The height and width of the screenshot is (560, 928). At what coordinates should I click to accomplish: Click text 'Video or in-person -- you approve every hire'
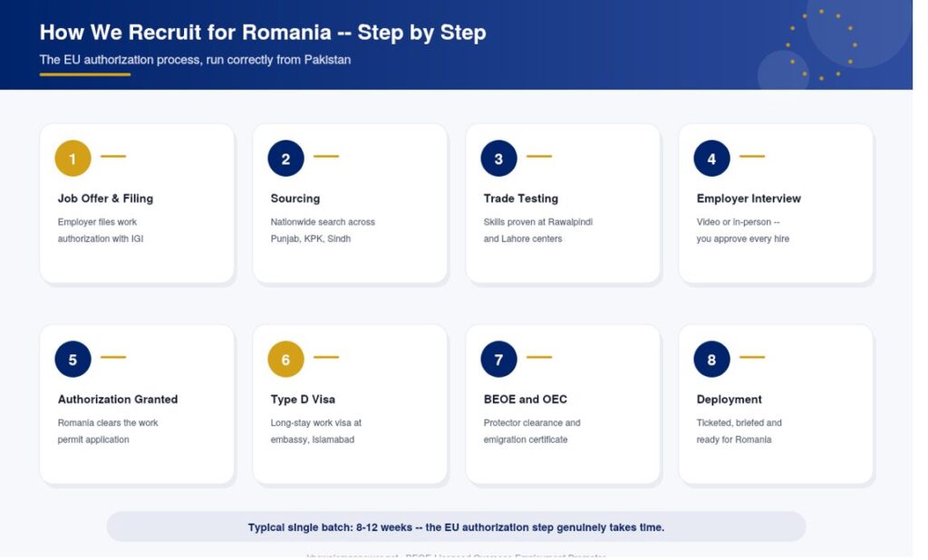(743, 230)
